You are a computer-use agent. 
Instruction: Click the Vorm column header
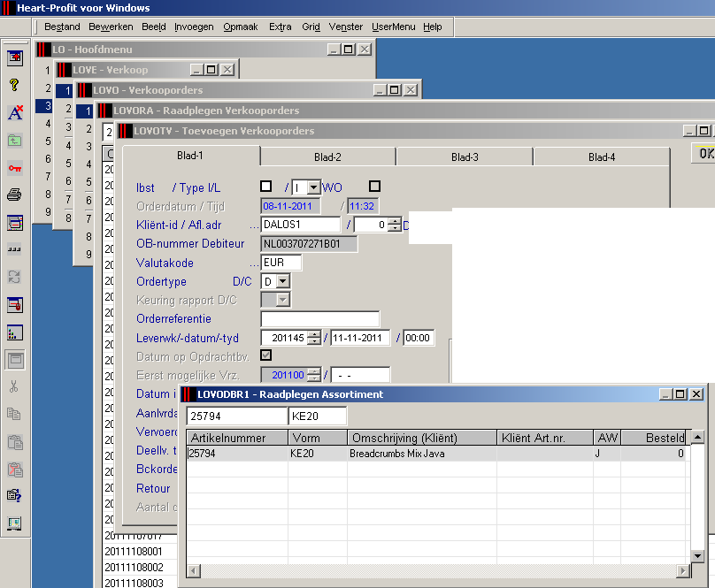[x=318, y=438]
